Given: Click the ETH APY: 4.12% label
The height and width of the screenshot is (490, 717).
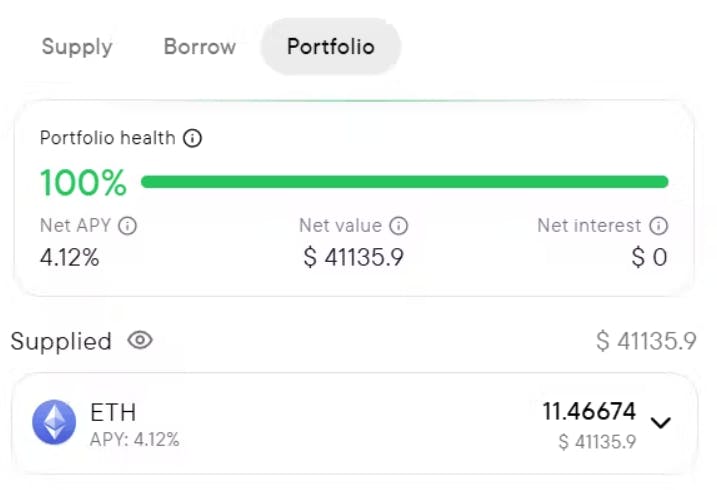Looking at the screenshot, I should click(x=135, y=439).
